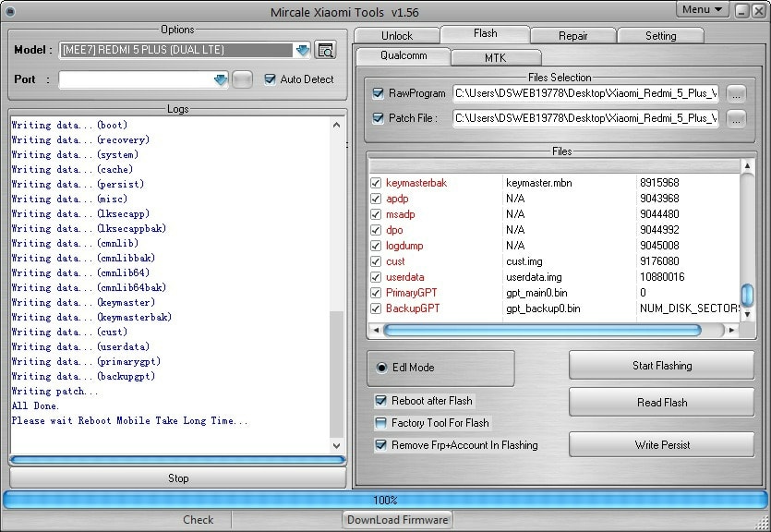
Task: Click 'Writing data... (boot)' log line
Action: tap(69, 125)
